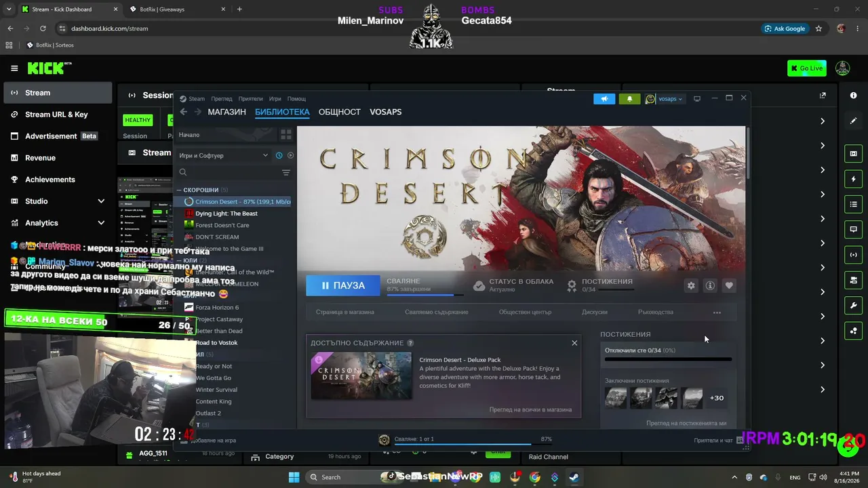Open the wrench tools icon in Kick sidebar
This screenshot has width=868, height=488.
pyautogui.click(x=853, y=306)
